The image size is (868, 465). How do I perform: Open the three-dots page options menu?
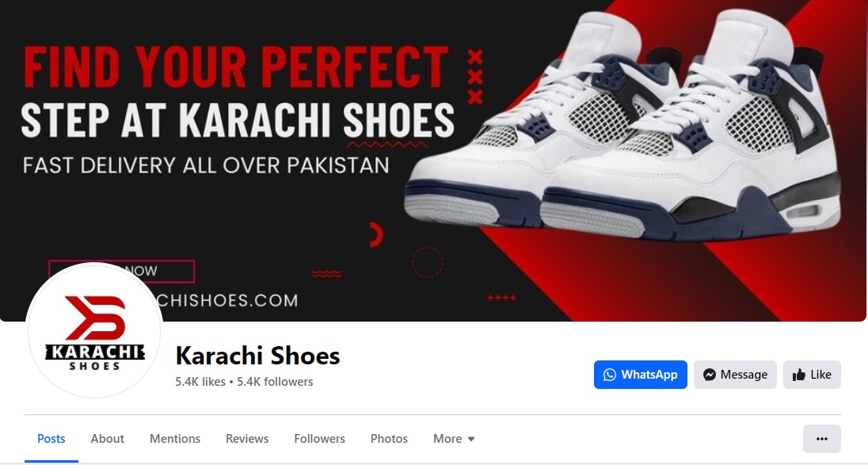click(822, 439)
